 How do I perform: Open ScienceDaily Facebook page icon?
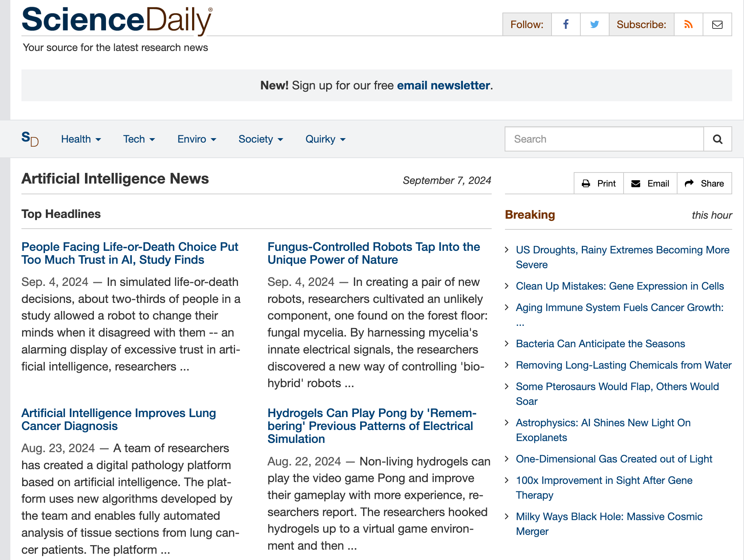pyautogui.click(x=566, y=24)
